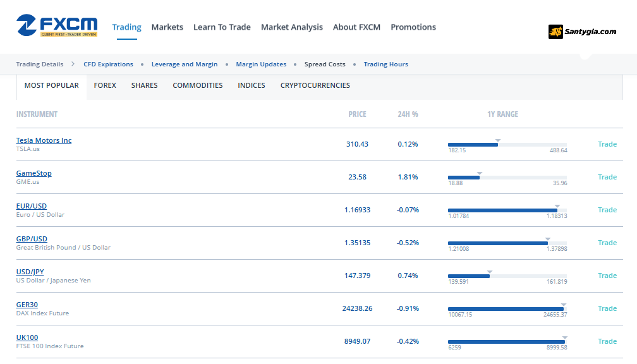Open GBP/USD instrument page
Screen dimensions: 637x364
32,239
